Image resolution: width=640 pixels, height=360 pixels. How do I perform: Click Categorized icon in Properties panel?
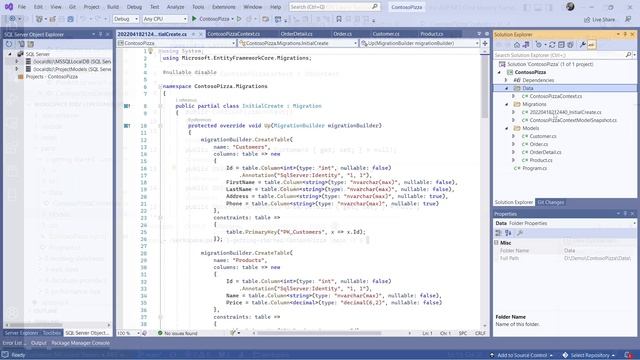tap(498, 233)
